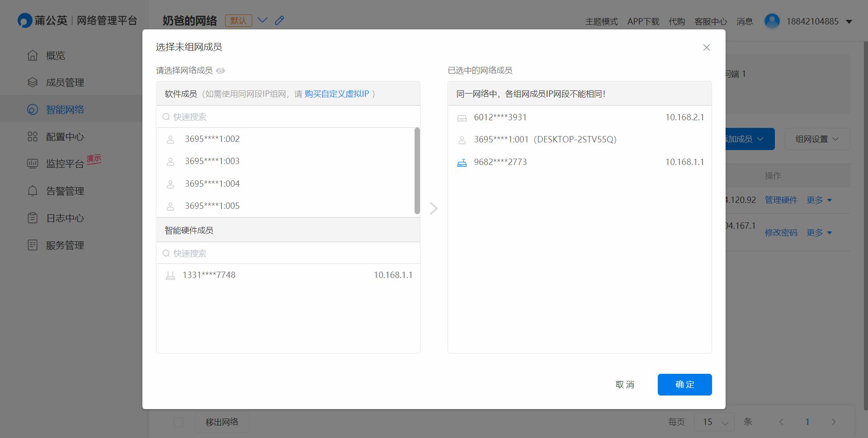This screenshot has width=868, height=438.
Task: Expand the network switcher chevron
Action: click(x=262, y=20)
